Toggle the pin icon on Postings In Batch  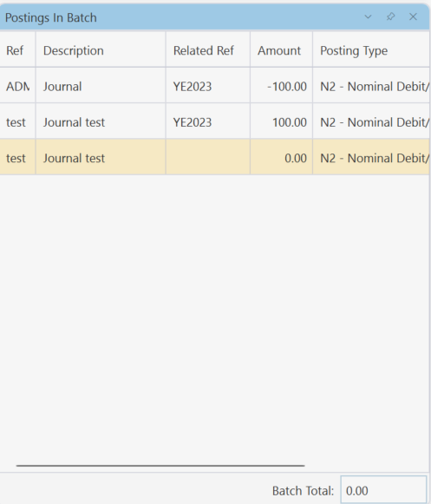pos(390,16)
